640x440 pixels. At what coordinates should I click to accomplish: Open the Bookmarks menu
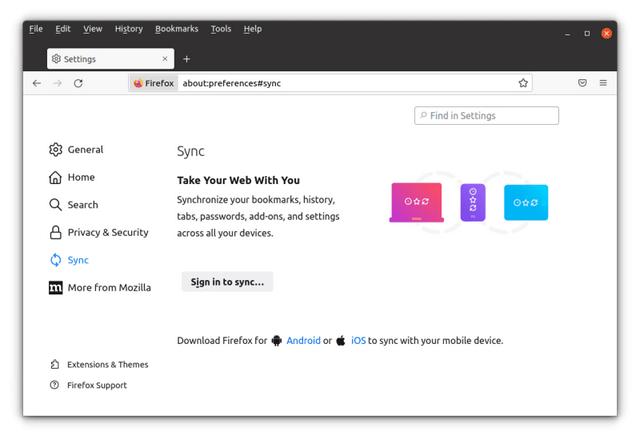pyautogui.click(x=176, y=29)
